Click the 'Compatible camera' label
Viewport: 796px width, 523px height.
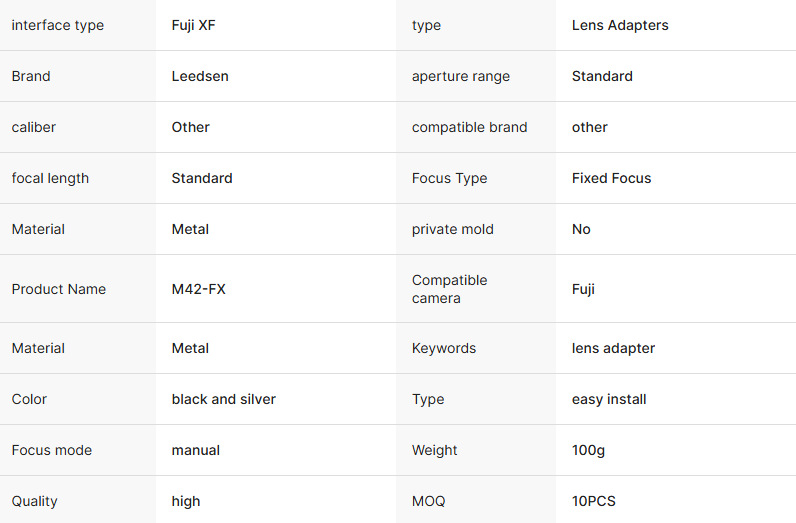[449, 289]
